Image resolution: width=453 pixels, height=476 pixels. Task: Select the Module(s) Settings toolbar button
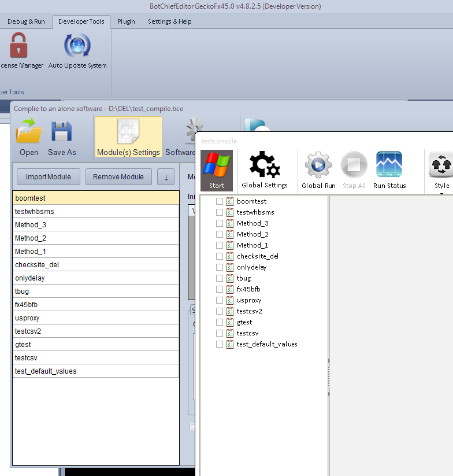click(128, 137)
